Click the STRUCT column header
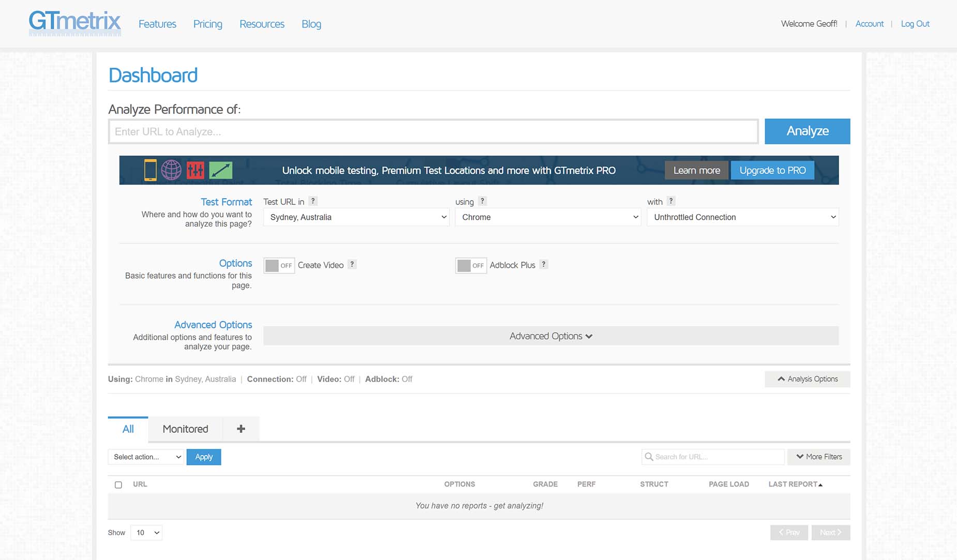This screenshot has width=957, height=560. point(654,485)
